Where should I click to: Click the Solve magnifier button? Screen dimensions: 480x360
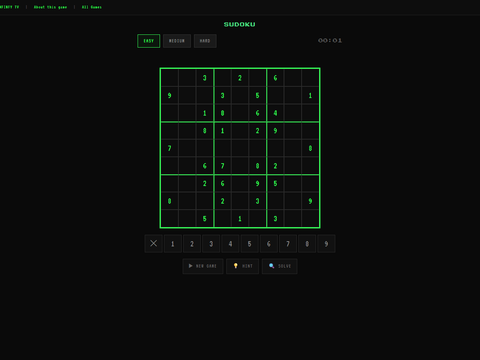(x=279, y=266)
